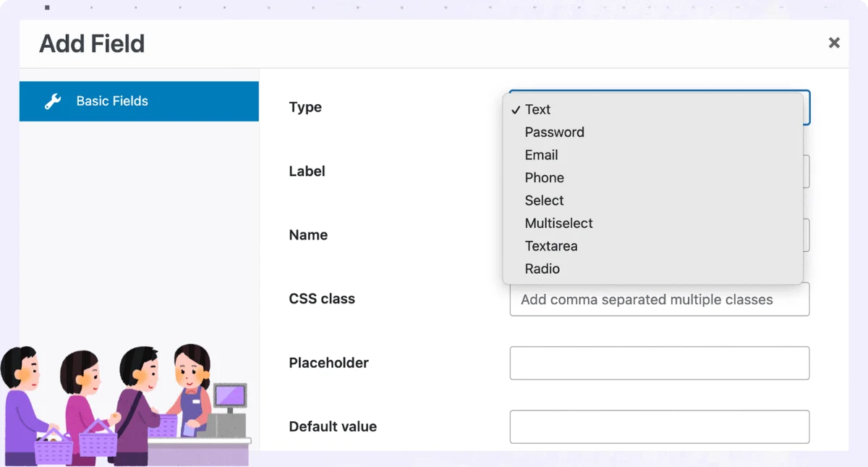Choose Text in the Type dropdown
868x467 pixels.
652,109
